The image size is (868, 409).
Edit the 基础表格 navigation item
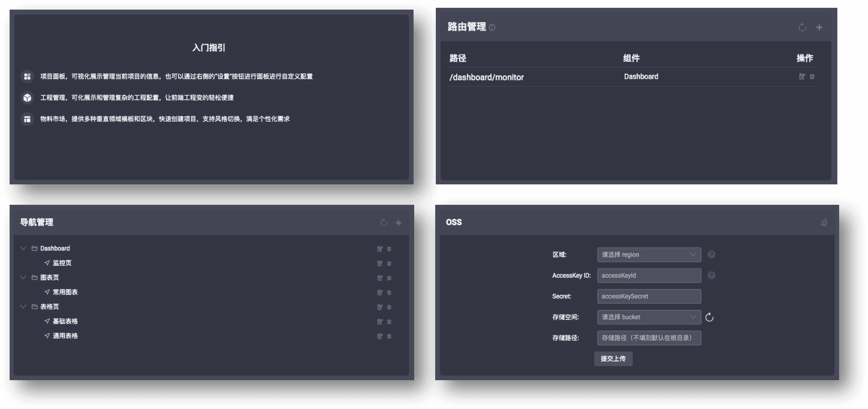[x=380, y=322]
